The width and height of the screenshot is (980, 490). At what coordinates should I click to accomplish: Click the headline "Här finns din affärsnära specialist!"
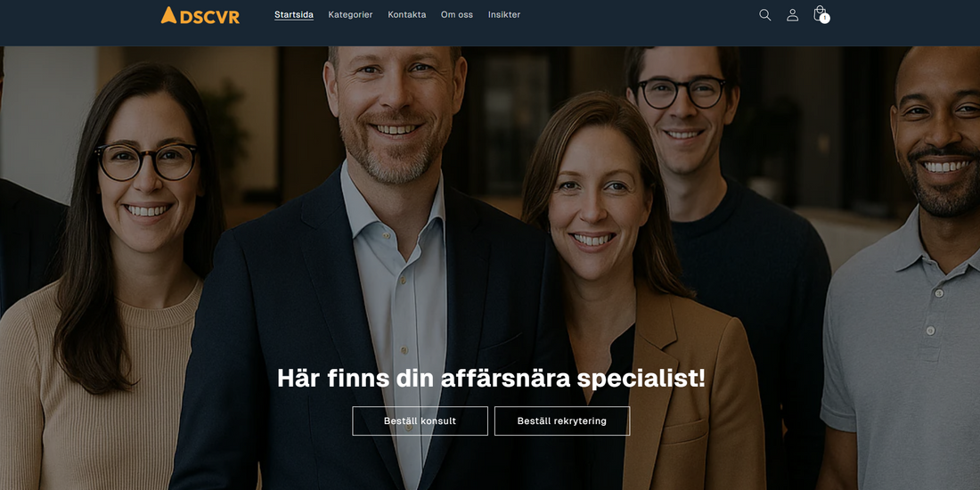click(491, 378)
